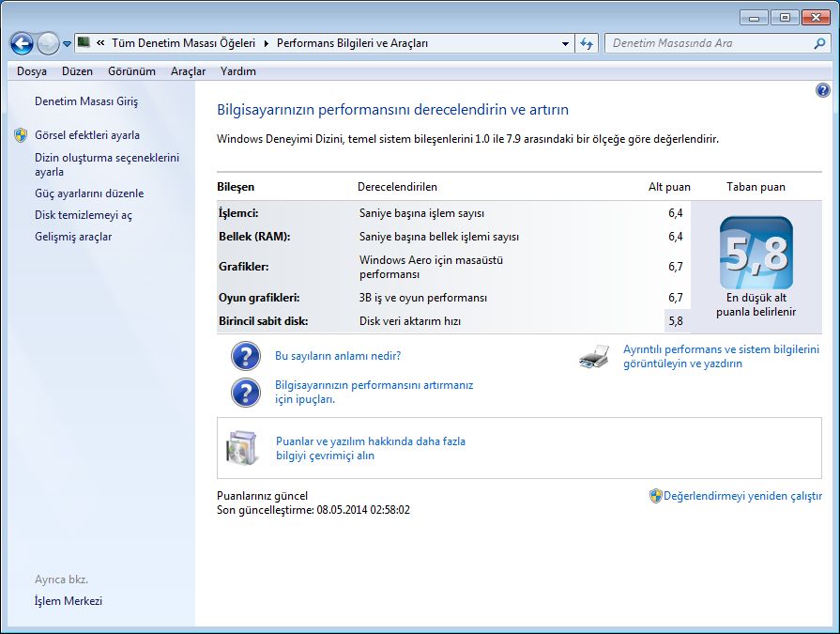Screen dimensions: 840x634
Task: Click shield icon beside Değerlendirmeyi yeniden çalıştır
Action: click(x=656, y=496)
